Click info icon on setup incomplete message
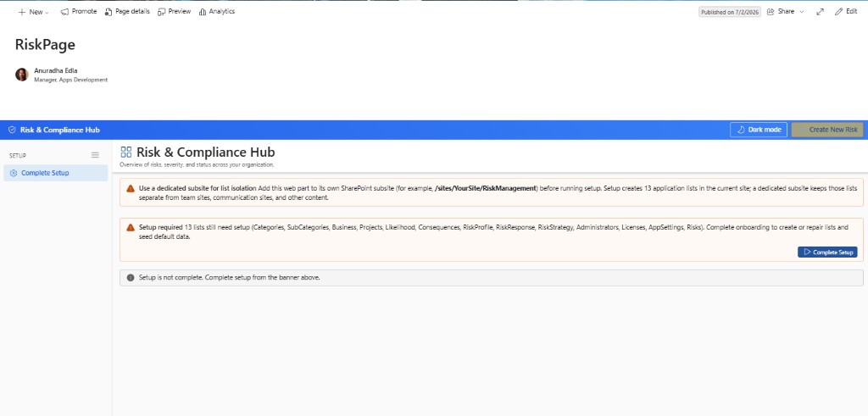 pos(131,278)
